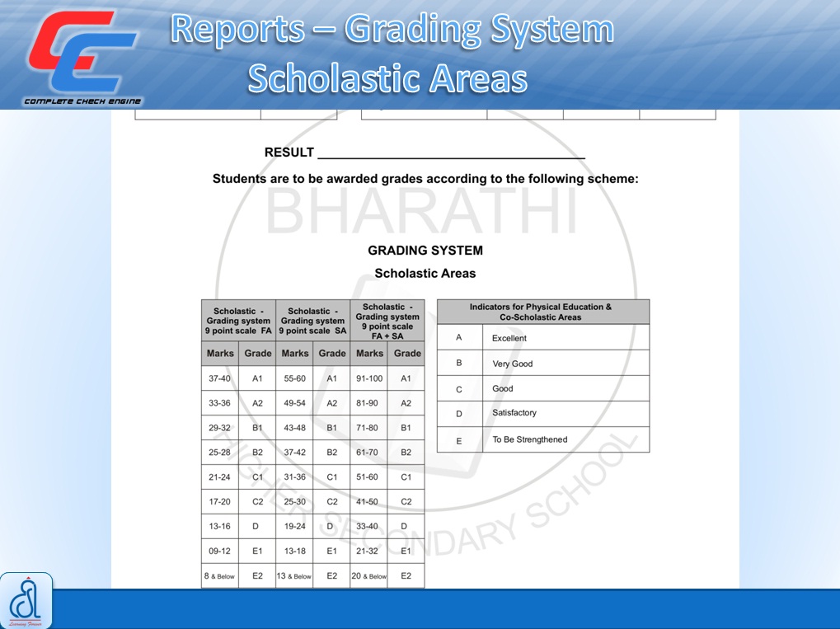840x629 pixels.
Task: Click the '09-12' marks cell
Action: coord(219,551)
